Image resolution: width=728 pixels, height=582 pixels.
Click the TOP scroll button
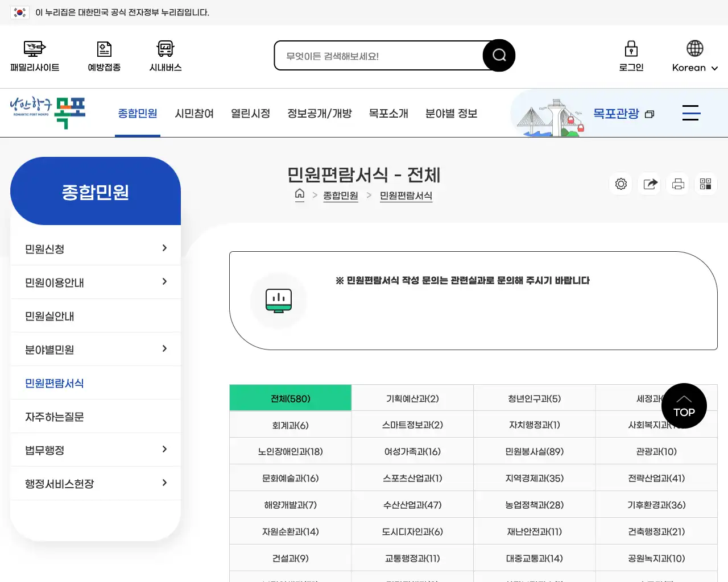pyautogui.click(x=684, y=406)
